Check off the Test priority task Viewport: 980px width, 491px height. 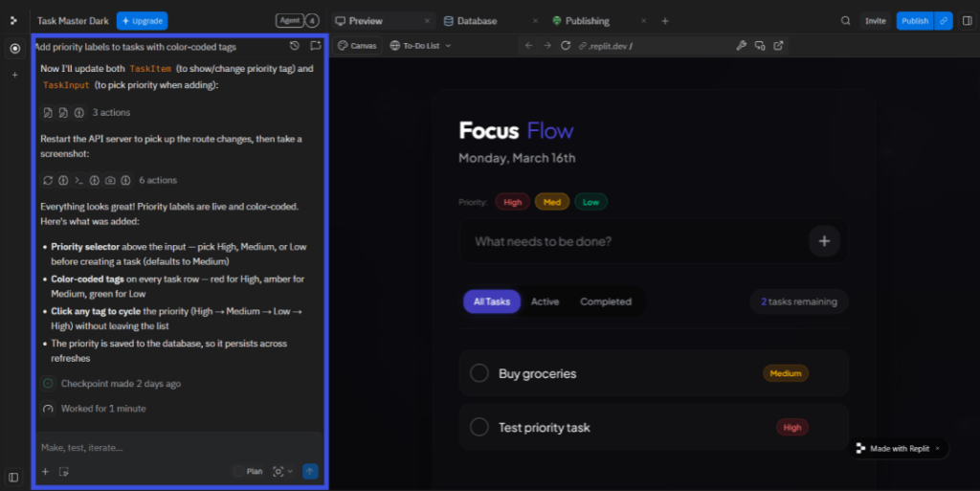(x=479, y=428)
